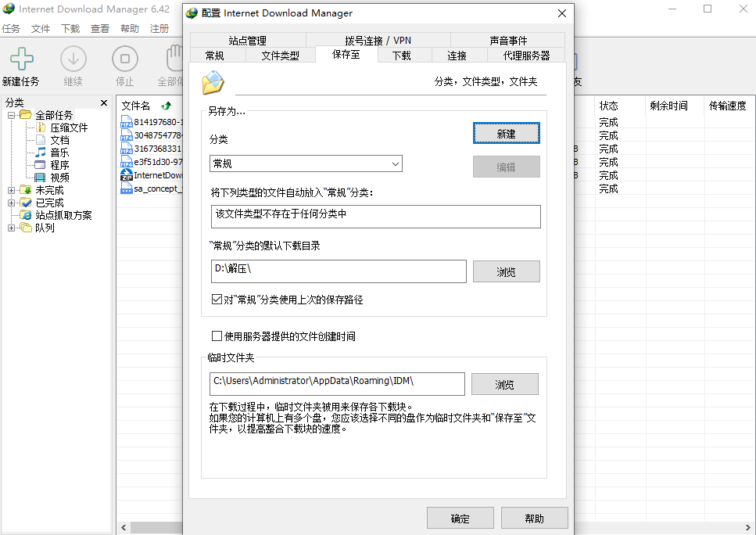Click the 确定 button to confirm settings
Viewport: 756px width, 535px height.
coord(460,518)
